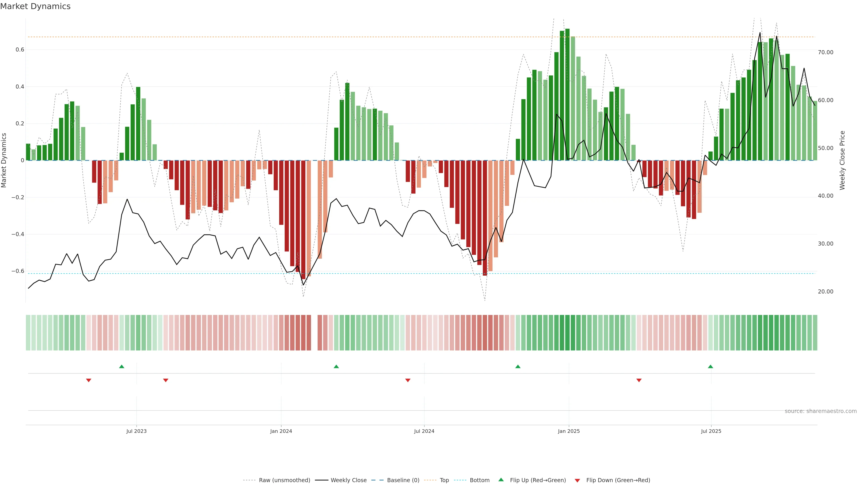Click the Weekly Close Price axis title
The width and height of the screenshot is (868, 488).
[x=842, y=160]
